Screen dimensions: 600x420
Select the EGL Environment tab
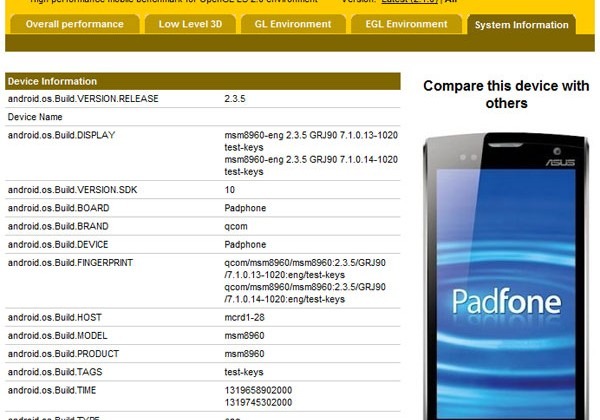click(406, 24)
